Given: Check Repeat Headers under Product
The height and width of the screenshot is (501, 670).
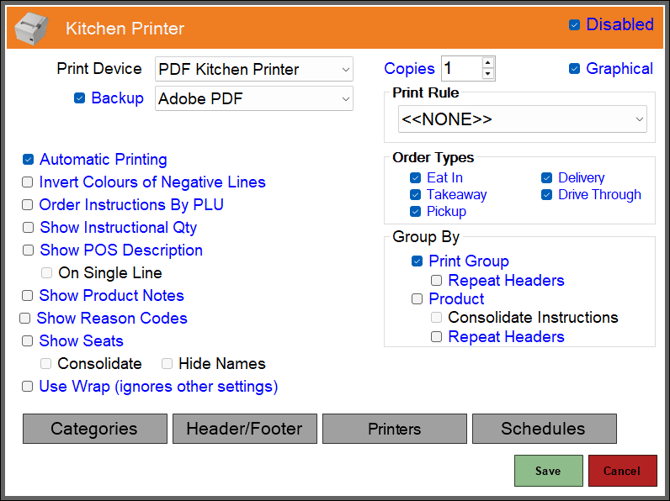Looking at the screenshot, I should [436, 337].
